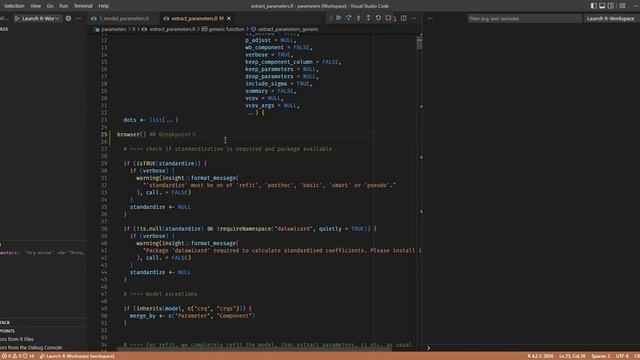Click editor vertical scrollbar thumb
640x360 pixels.
419,43
